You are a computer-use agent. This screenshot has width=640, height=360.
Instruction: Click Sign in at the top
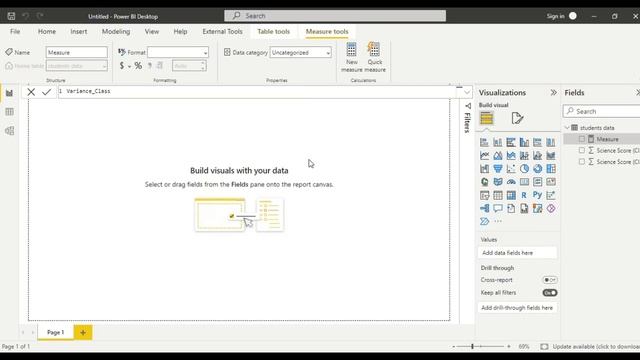pos(555,16)
